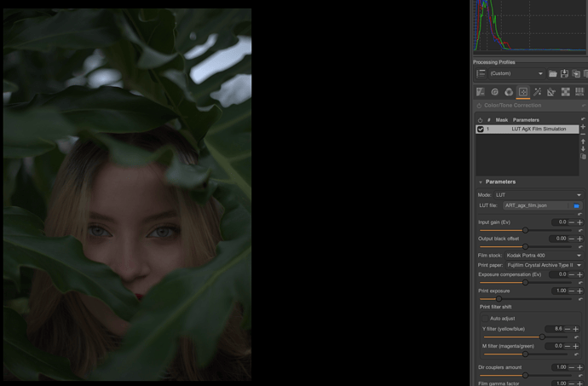588x386 pixels.
Task: Click the load processing profile folder icon
Action: (553, 73)
